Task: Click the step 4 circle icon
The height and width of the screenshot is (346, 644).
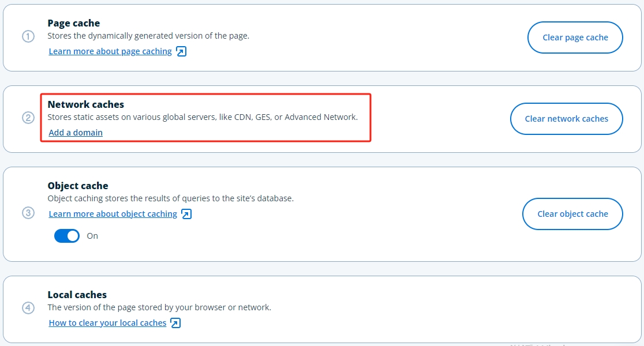Action: (28, 308)
